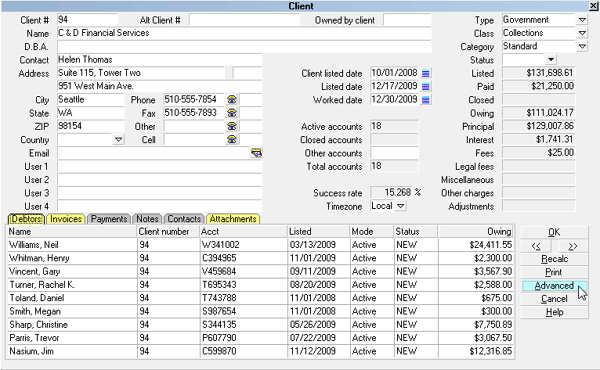Click the Advanced button

click(554, 286)
